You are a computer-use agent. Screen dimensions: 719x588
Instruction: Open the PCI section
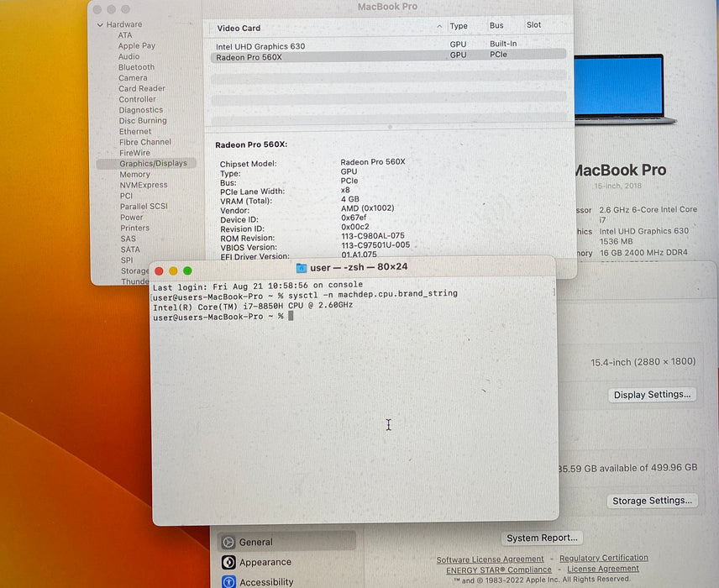point(126,196)
